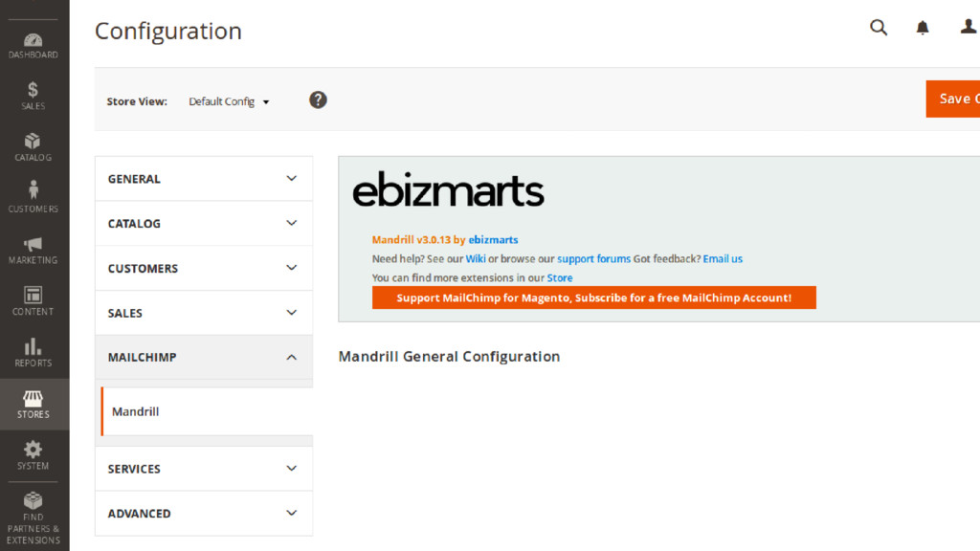980x551 pixels.
Task: Click the search magnifier icon
Action: [878, 28]
